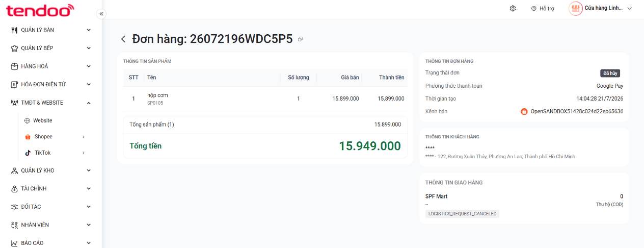The width and height of the screenshot is (644, 248).
Task: Click the globe icon next to Website
Action: [28, 121]
